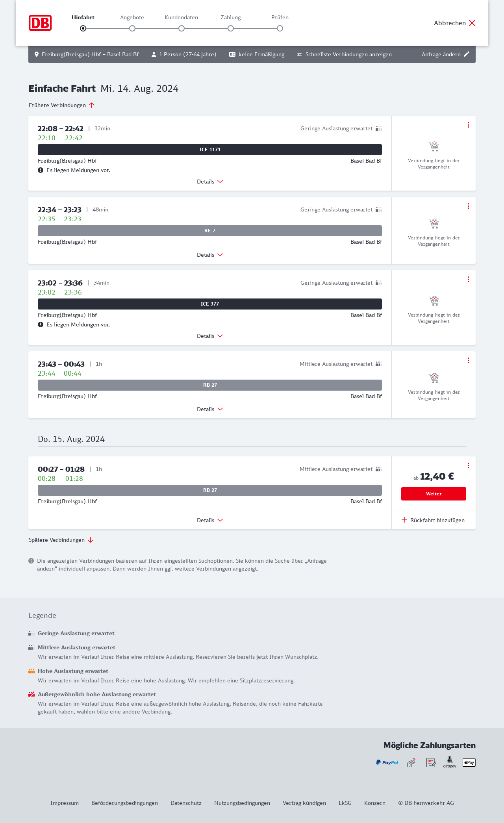Viewport: 504px width, 823px height.
Task: Load Frühere Verbindungen
Action: [62, 105]
